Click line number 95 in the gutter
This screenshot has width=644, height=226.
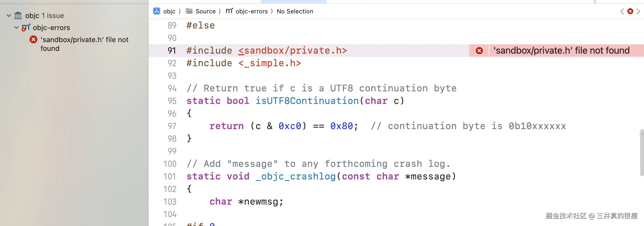tap(172, 101)
